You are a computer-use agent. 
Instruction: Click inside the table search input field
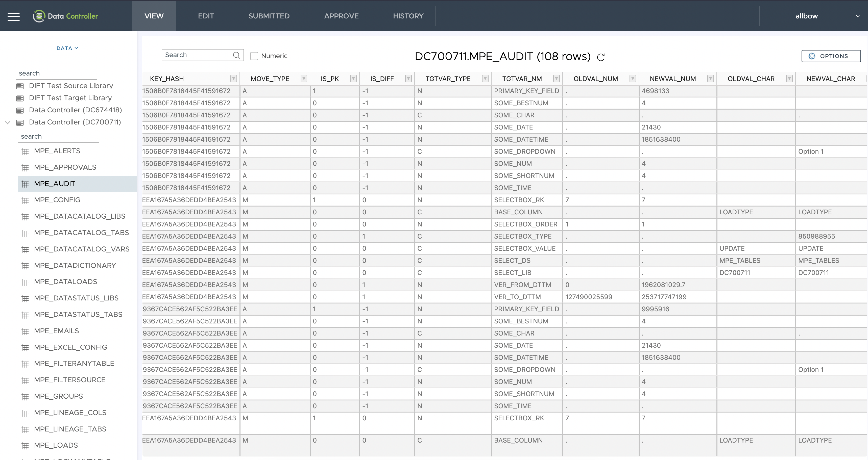click(196, 55)
